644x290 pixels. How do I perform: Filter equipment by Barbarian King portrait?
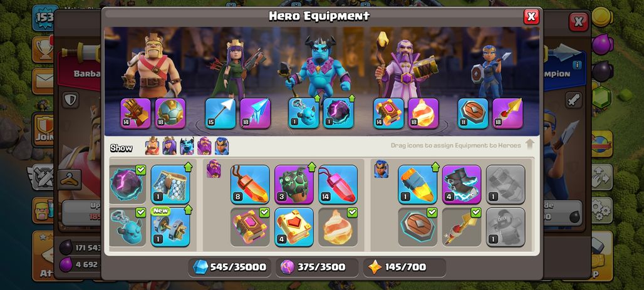click(152, 146)
